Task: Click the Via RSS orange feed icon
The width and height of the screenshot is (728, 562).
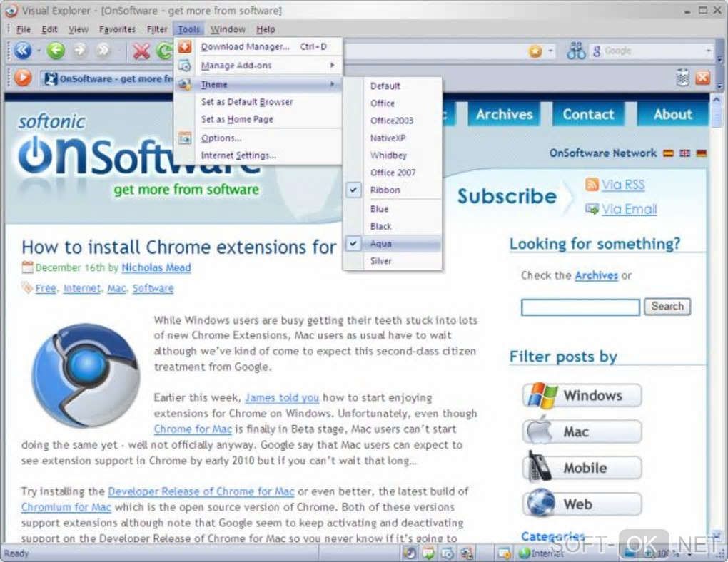Action: 592,184
